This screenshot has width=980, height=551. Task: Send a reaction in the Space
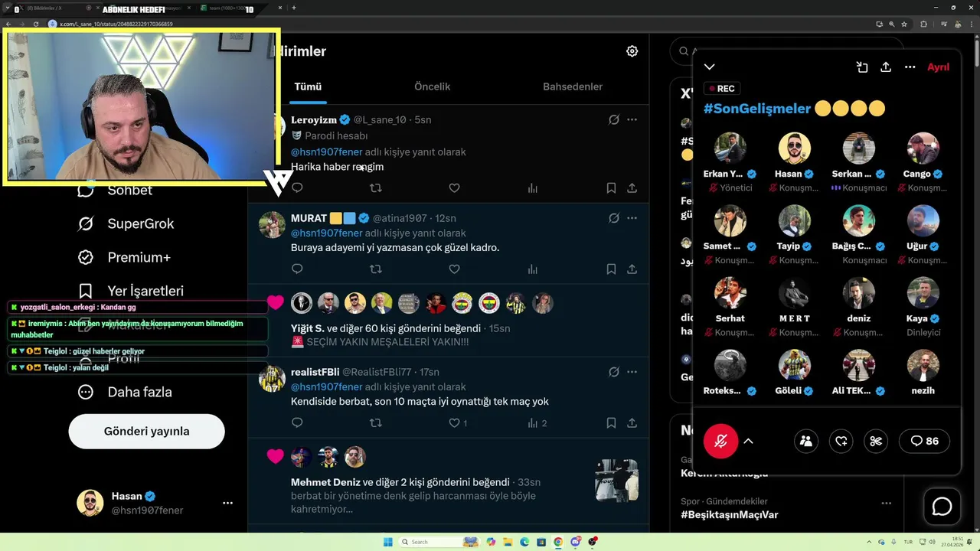coord(841,441)
